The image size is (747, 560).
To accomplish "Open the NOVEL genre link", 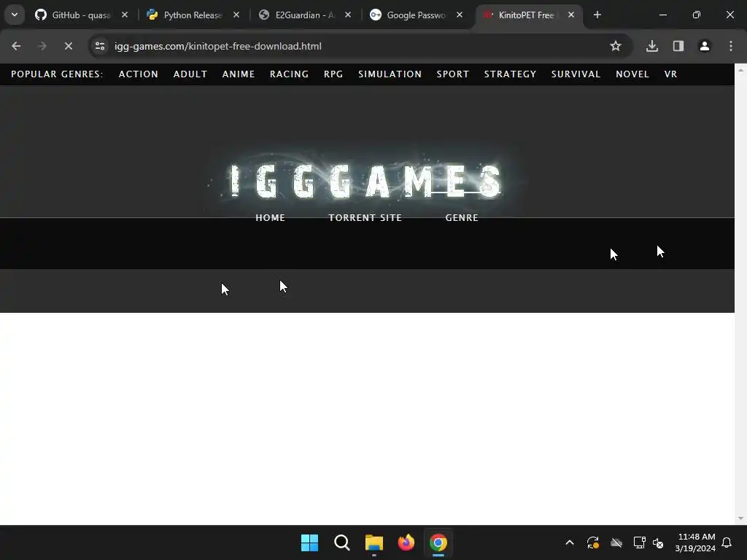I will click(632, 74).
